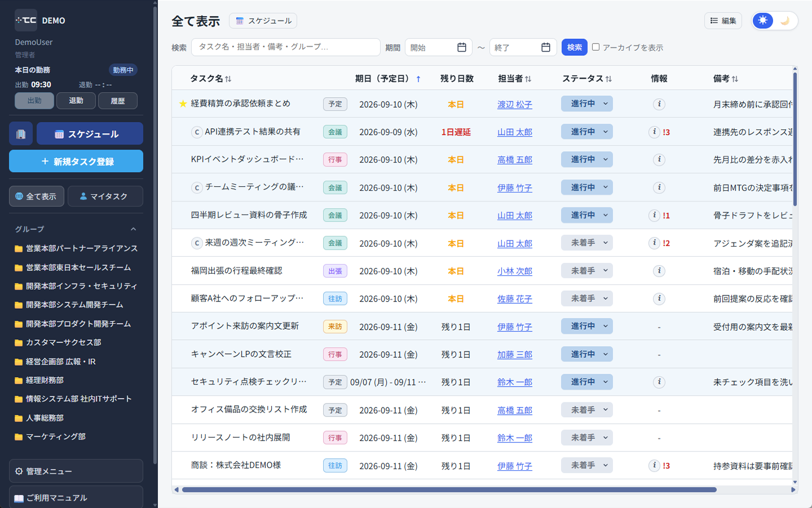
Task: Collapse the グループ section chevron
Action: tap(134, 229)
